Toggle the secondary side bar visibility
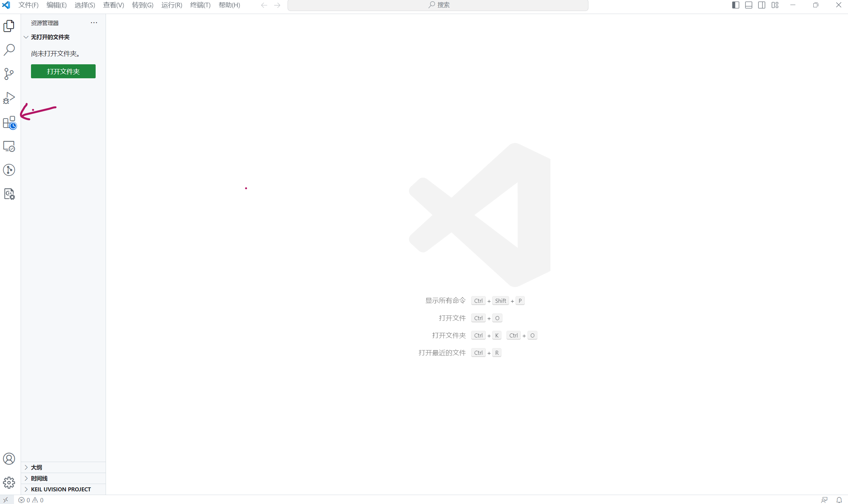Viewport: 848px width, 504px height. point(762,5)
